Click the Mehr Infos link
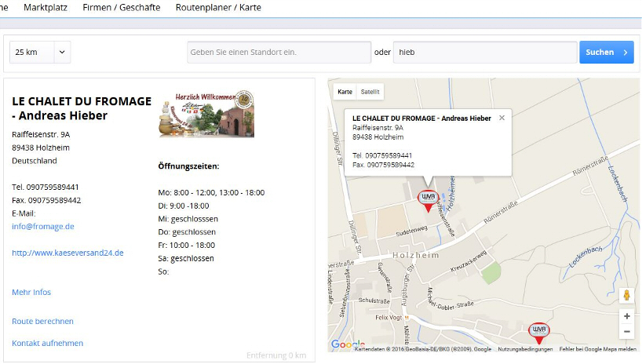 (x=31, y=292)
